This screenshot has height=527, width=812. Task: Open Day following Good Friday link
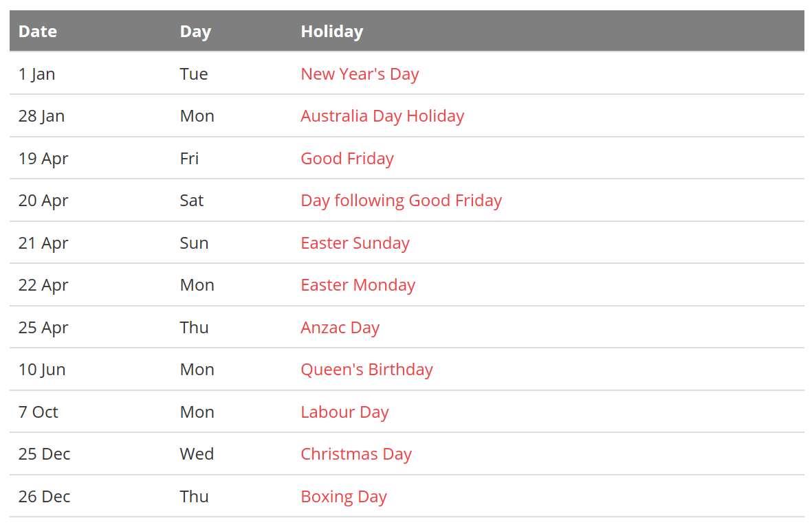coord(401,201)
